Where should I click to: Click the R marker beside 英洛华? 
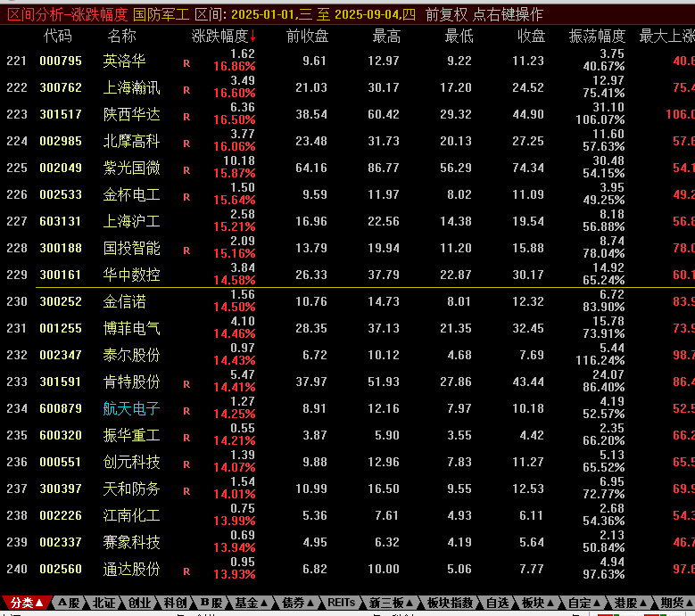(186, 64)
